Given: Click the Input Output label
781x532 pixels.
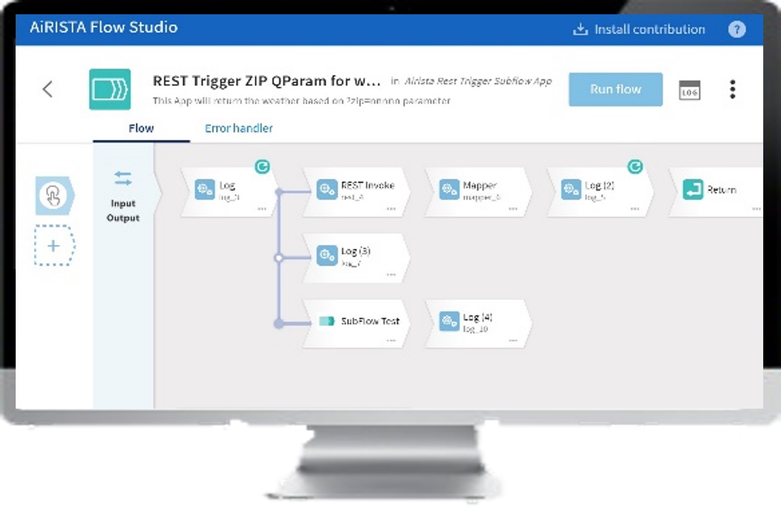Looking at the screenshot, I should point(123,210).
